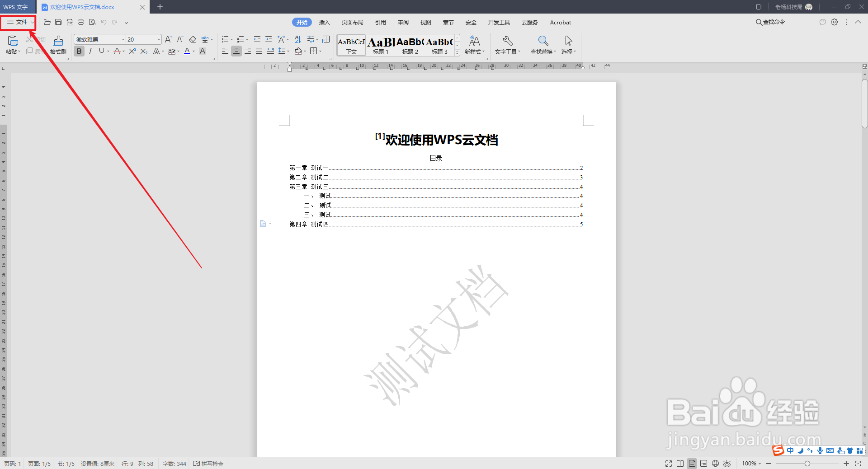Image resolution: width=868 pixels, height=469 pixels.
Task: Switch to web layout view via globe icon
Action: click(x=715, y=464)
